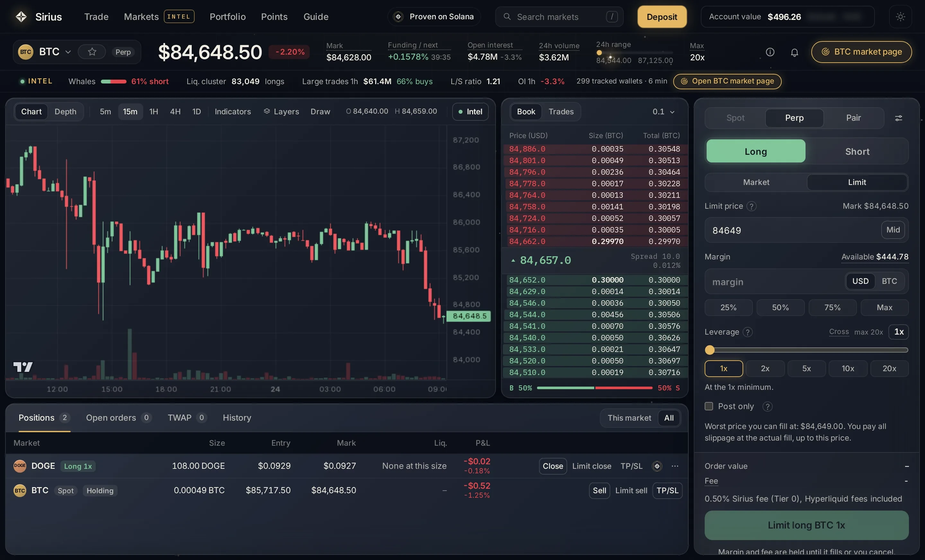The height and width of the screenshot is (560, 925).
Task: Toggle the Intel chart overlay
Action: click(470, 111)
